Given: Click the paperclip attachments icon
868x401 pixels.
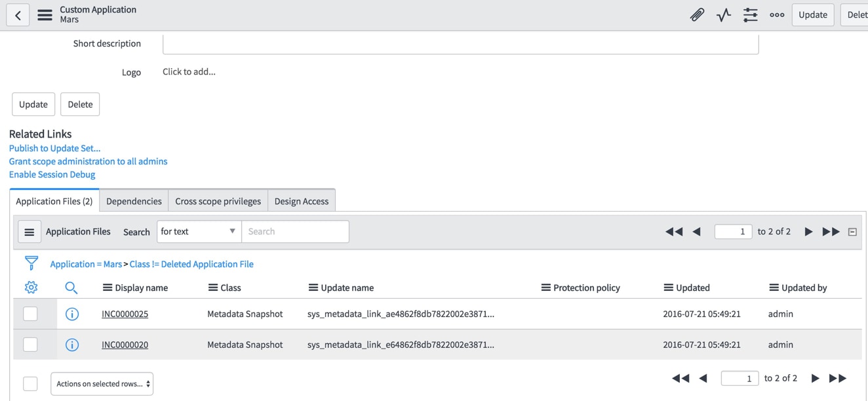Looking at the screenshot, I should [697, 15].
